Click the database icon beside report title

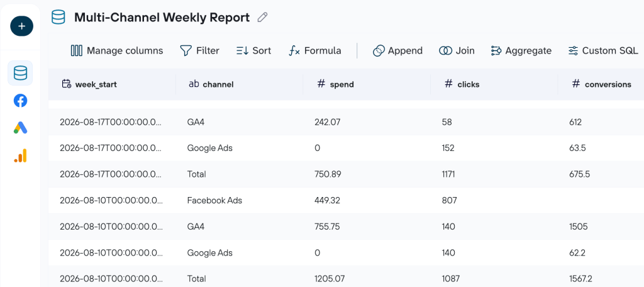[x=58, y=17]
